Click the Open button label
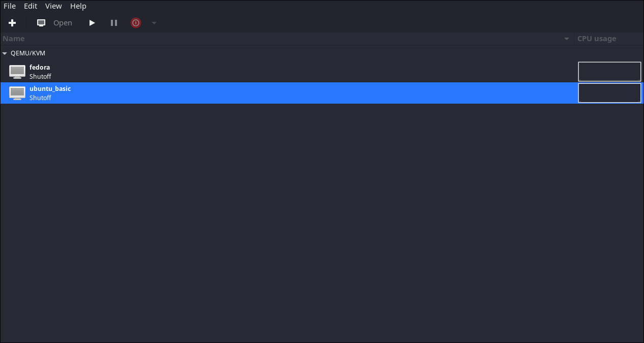644x343 pixels. (63, 23)
